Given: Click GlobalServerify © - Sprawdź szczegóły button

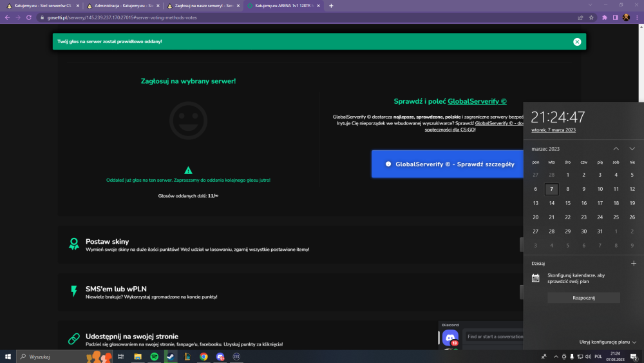Looking at the screenshot, I should tap(448, 164).
